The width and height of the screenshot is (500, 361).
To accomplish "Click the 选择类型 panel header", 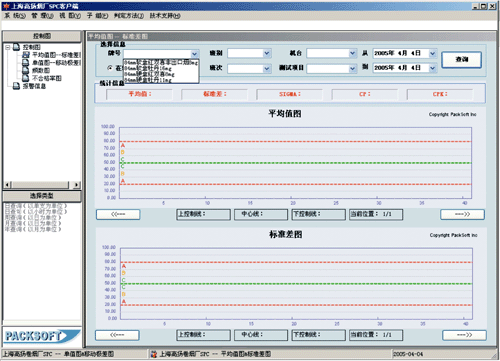I will [x=42, y=196].
